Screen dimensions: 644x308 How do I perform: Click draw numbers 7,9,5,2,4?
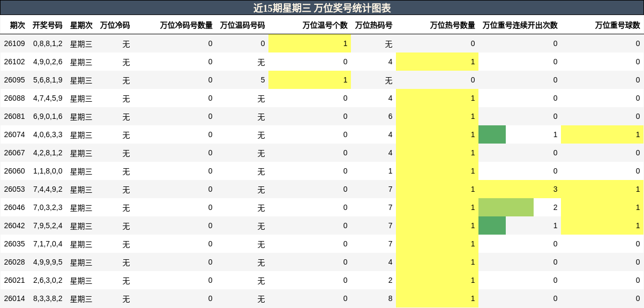[x=48, y=226]
